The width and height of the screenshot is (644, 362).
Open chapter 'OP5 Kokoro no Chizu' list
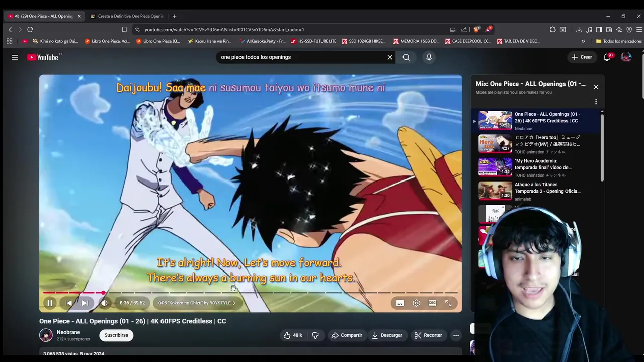pos(197,303)
